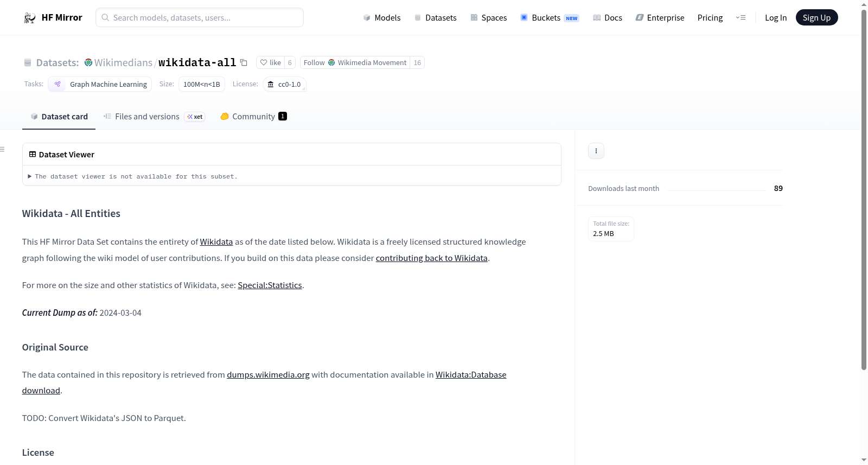Screen dimensions: 868x465
Task: Open Buckets in the navigation bar
Action: point(550,18)
